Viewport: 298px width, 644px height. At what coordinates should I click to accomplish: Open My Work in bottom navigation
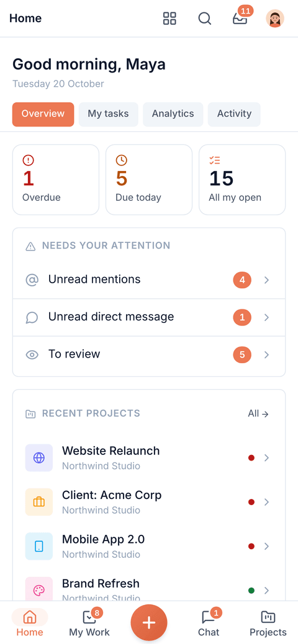point(89,623)
